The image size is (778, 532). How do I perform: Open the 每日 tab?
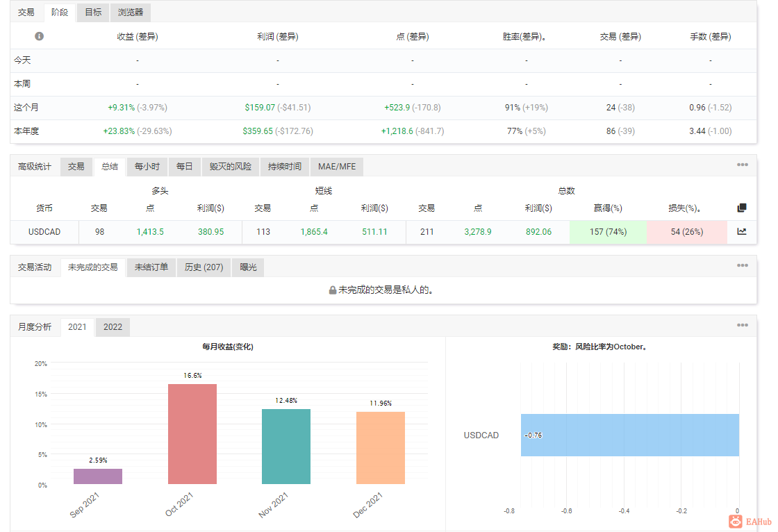[185, 167]
